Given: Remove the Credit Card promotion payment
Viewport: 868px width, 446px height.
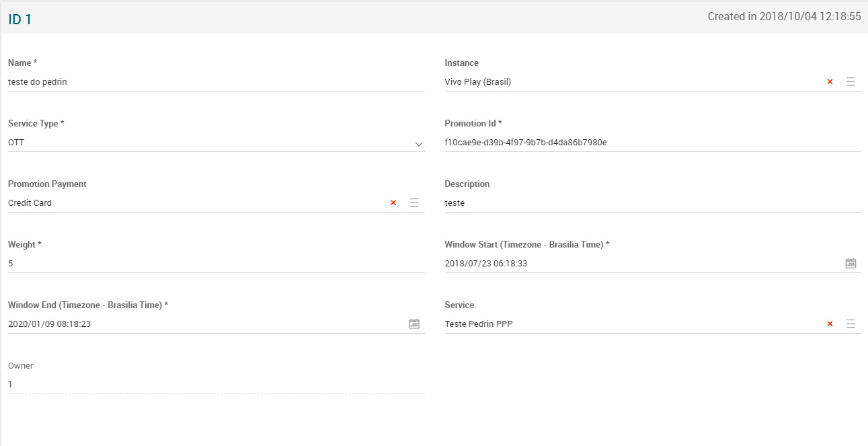Looking at the screenshot, I should click(393, 202).
